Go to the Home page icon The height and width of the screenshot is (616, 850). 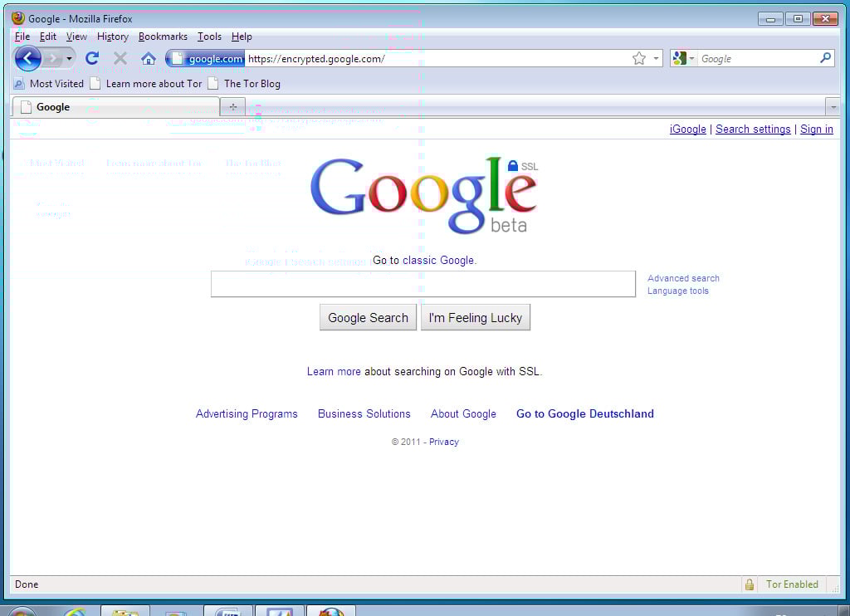pyautogui.click(x=149, y=58)
